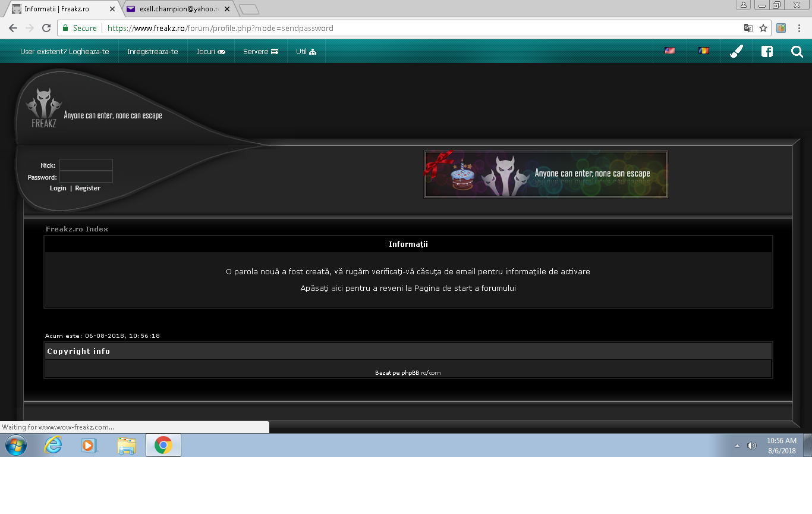Screen dimensions: 812x514
Task: Open the Windows Start button
Action: tap(15, 445)
